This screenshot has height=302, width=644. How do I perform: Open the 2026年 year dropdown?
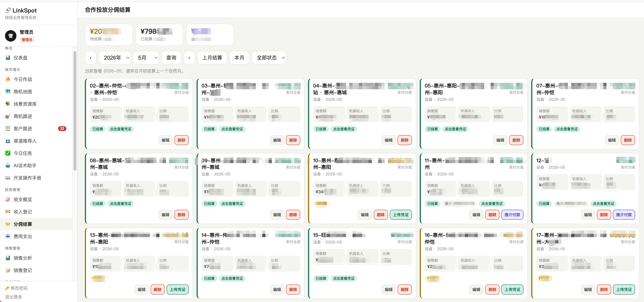pos(115,58)
